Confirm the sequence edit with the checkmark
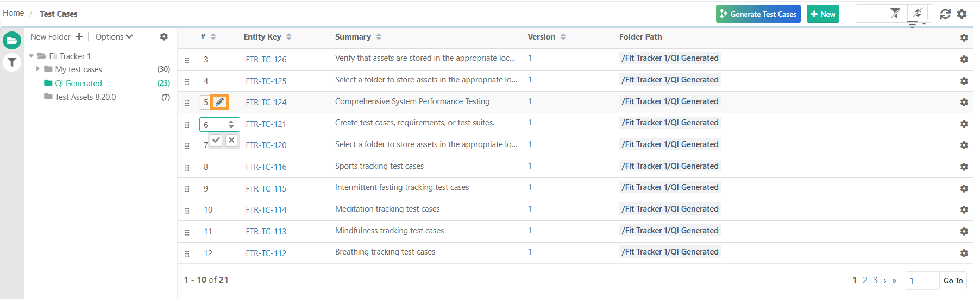The width and height of the screenshot is (980, 299). pos(216,140)
